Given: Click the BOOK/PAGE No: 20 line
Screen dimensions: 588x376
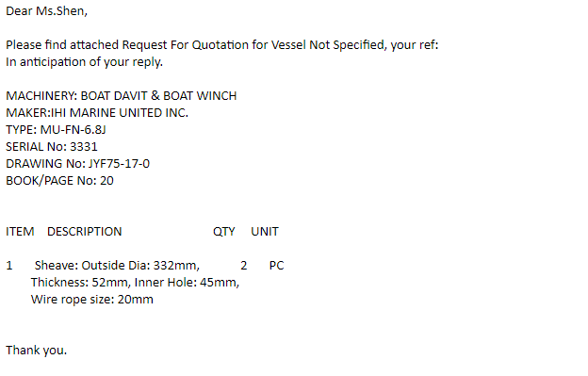Looking at the screenshot, I should (59, 181).
